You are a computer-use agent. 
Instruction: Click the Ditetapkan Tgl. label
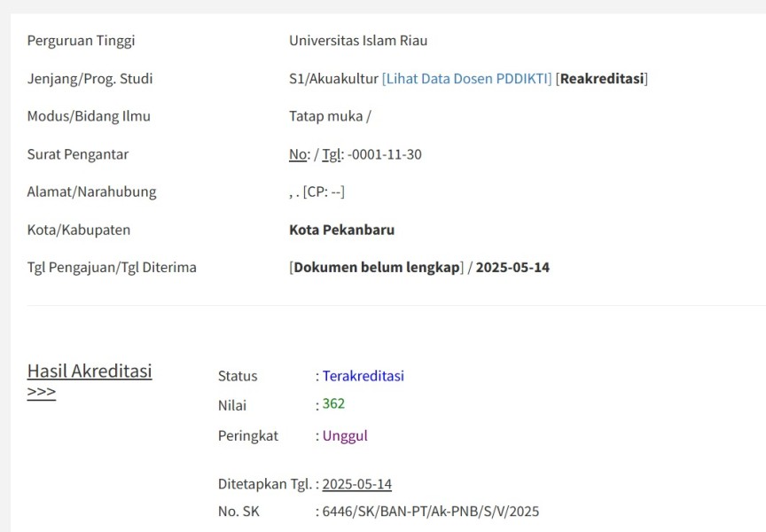265,484
